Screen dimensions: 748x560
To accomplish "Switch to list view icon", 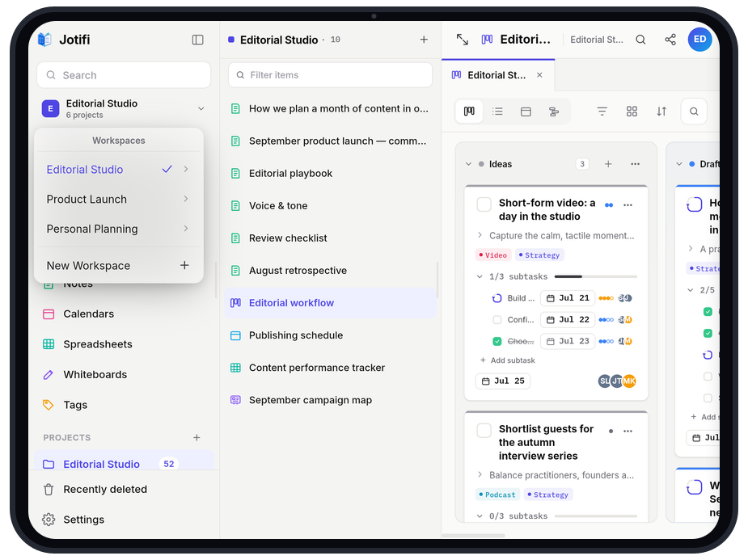I will point(497,112).
